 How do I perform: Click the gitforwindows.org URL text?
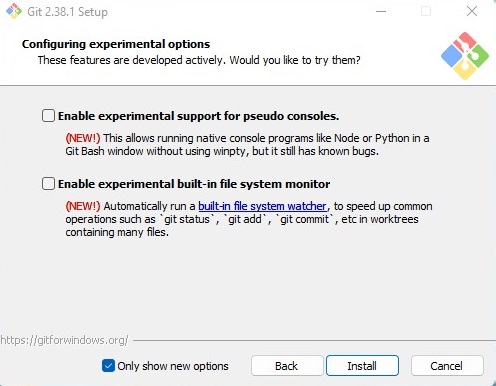(64, 340)
